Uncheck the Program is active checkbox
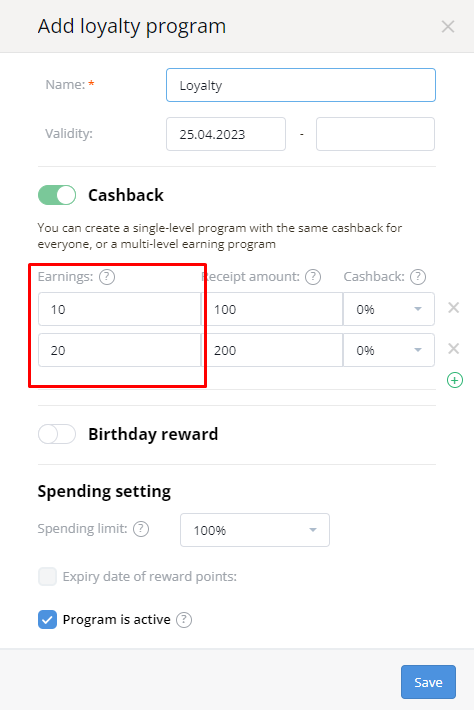The image size is (474, 710). click(48, 619)
